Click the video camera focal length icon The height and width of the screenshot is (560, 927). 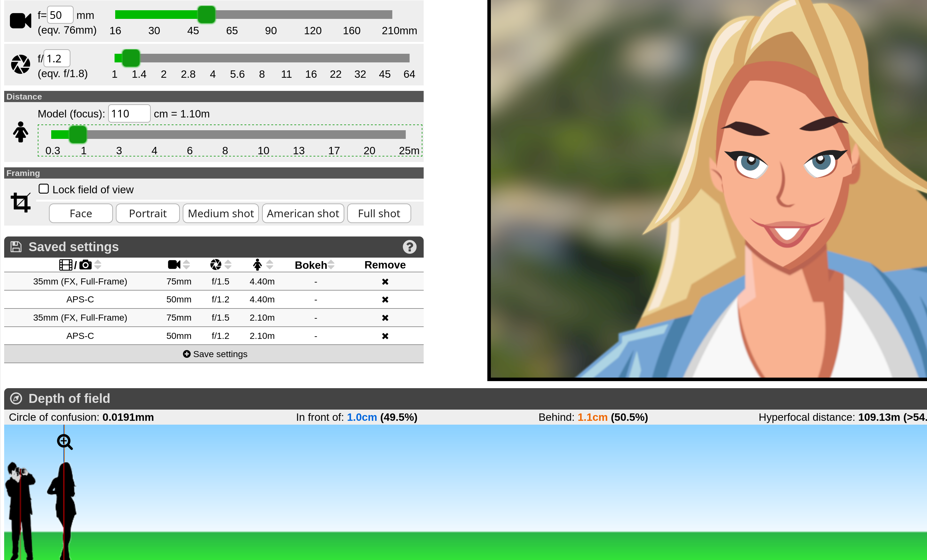point(20,21)
